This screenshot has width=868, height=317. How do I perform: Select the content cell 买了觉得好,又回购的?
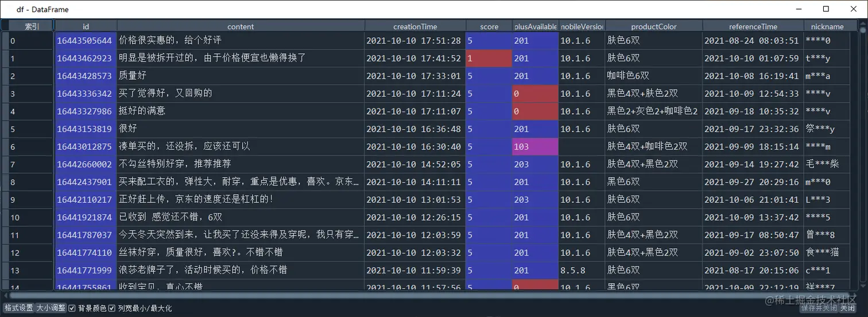[x=241, y=93]
